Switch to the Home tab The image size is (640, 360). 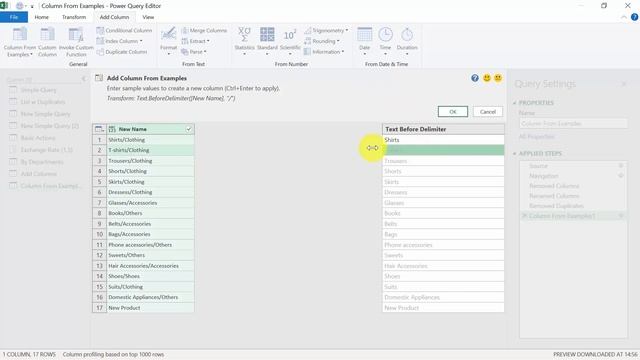pos(42,17)
